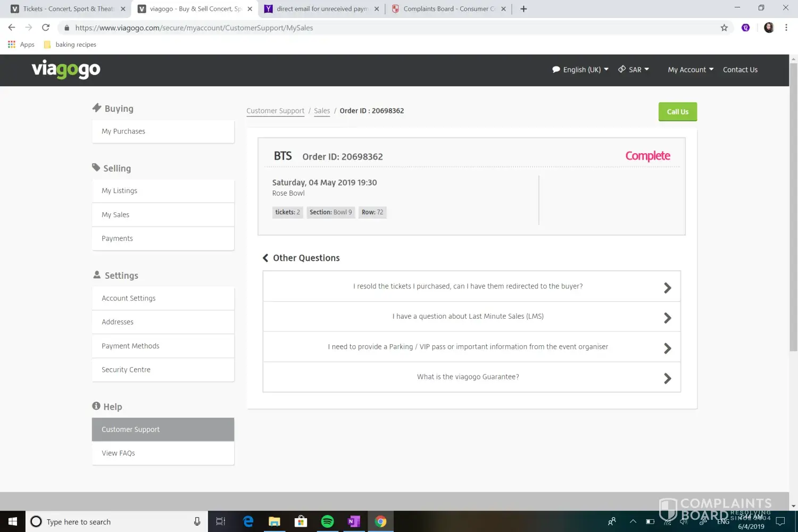Click the Row: 72 tag
The height and width of the screenshot is (532, 798).
(x=372, y=212)
